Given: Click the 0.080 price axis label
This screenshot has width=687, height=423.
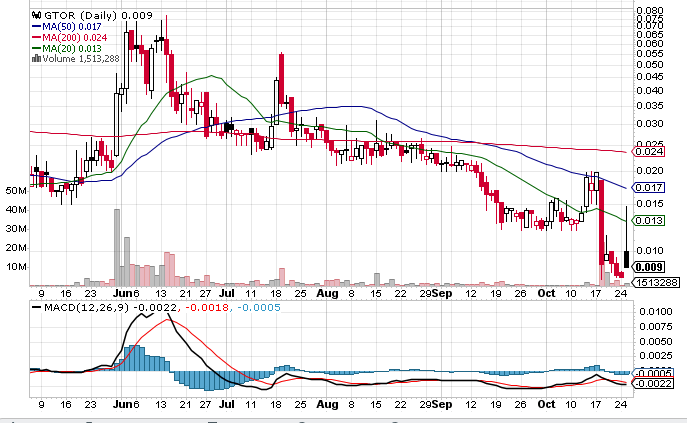Looking at the screenshot, I should [x=650, y=10].
